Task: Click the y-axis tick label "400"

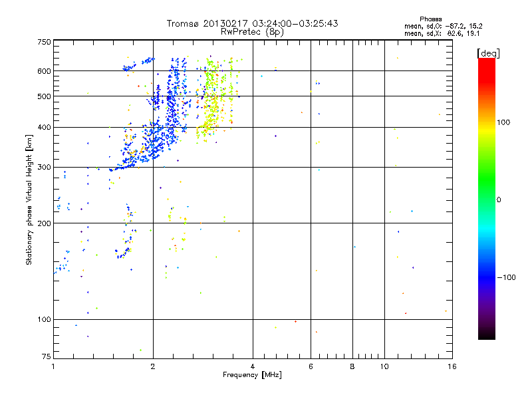Action: 44,128
